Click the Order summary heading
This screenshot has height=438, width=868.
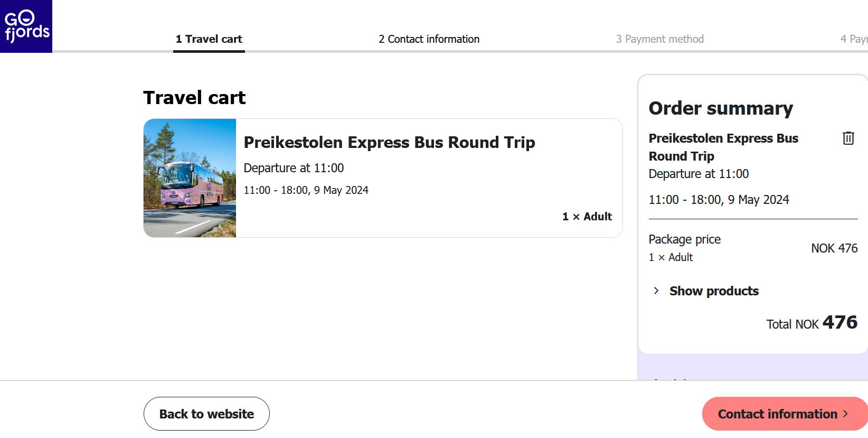pyautogui.click(x=721, y=108)
